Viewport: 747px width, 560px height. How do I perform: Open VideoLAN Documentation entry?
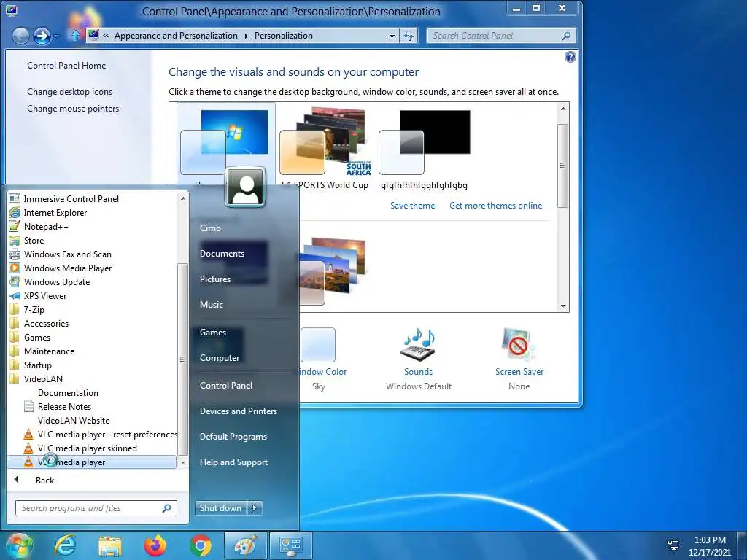tap(91, 392)
